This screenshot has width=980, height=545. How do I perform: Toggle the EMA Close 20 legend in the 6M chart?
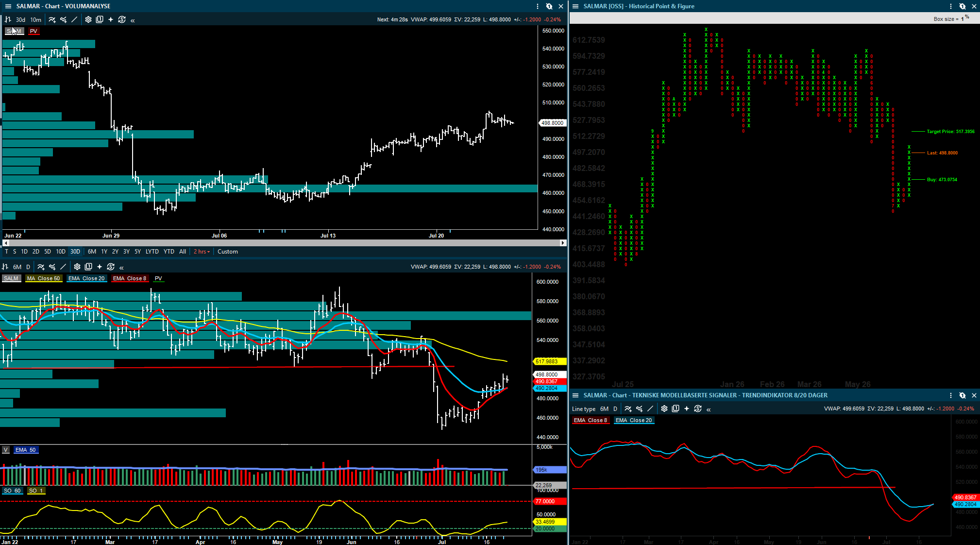pyautogui.click(x=86, y=278)
